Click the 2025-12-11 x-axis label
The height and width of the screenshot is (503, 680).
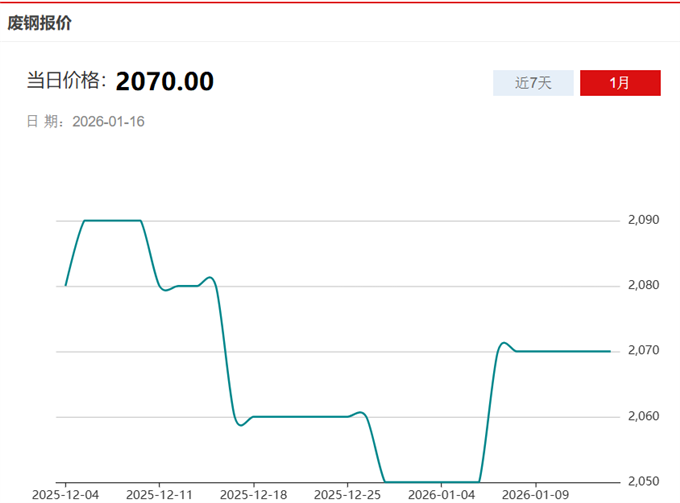[160, 494]
